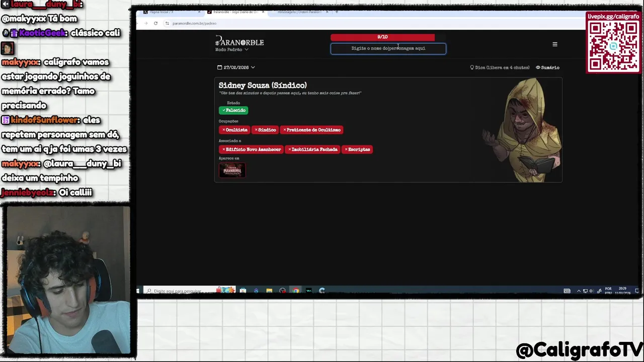Click the Escriptas association tag
Image resolution: width=644 pixels, height=362 pixels.
[357, 149]
